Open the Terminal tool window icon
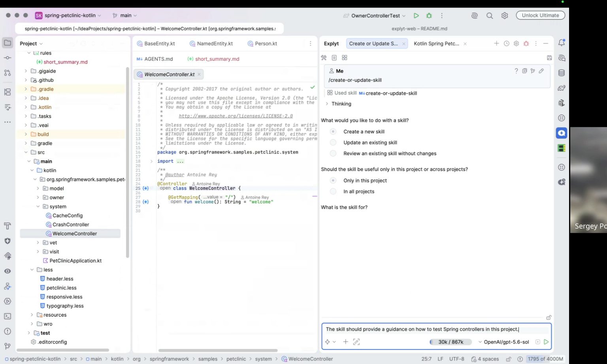This screenshot has height=364, width=607. [x=8, y=316]
